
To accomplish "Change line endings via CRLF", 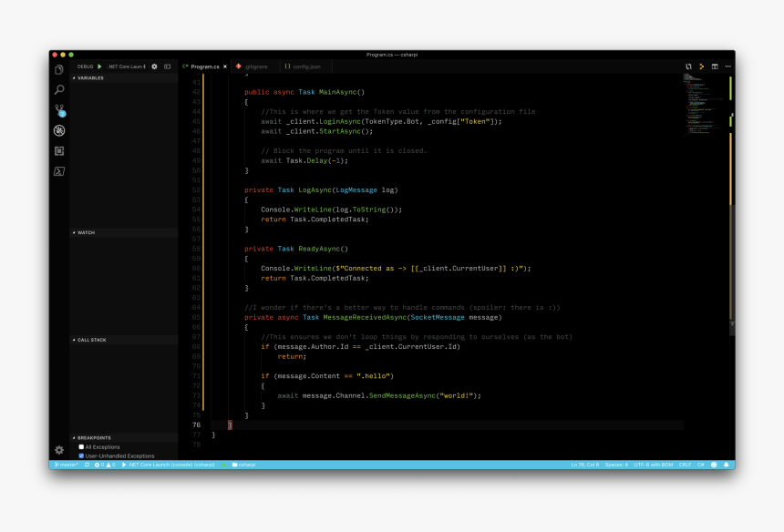I will click(685, 465).
